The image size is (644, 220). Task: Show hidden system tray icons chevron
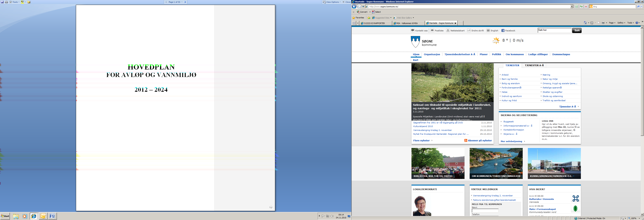(319, 216)
